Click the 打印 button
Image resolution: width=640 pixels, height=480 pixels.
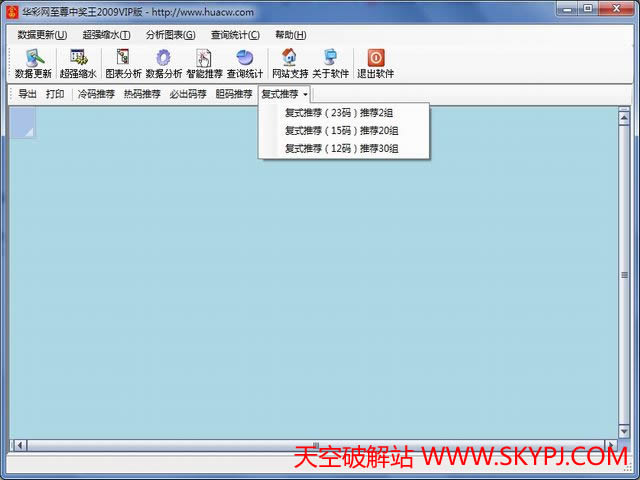pyautogui.click(x=55, y=94)
